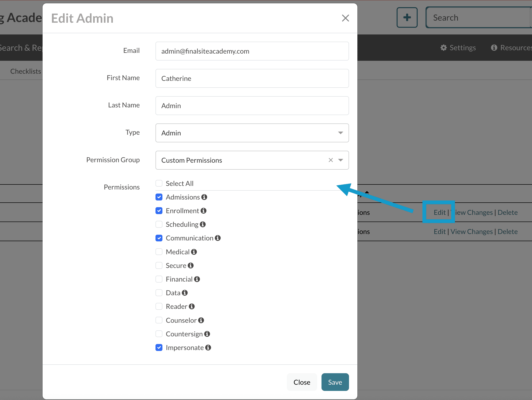
Task: Uncheck the Impersonate permission
Action: 159,348
